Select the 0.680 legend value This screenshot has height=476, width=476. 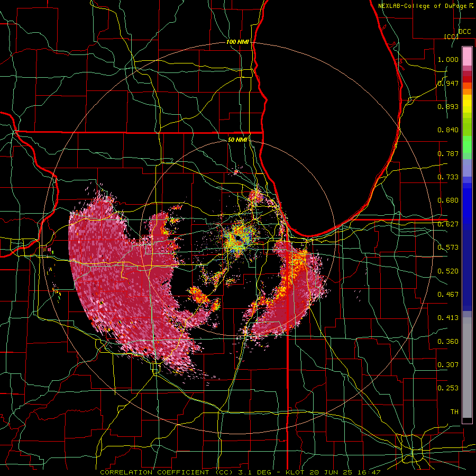448,200
